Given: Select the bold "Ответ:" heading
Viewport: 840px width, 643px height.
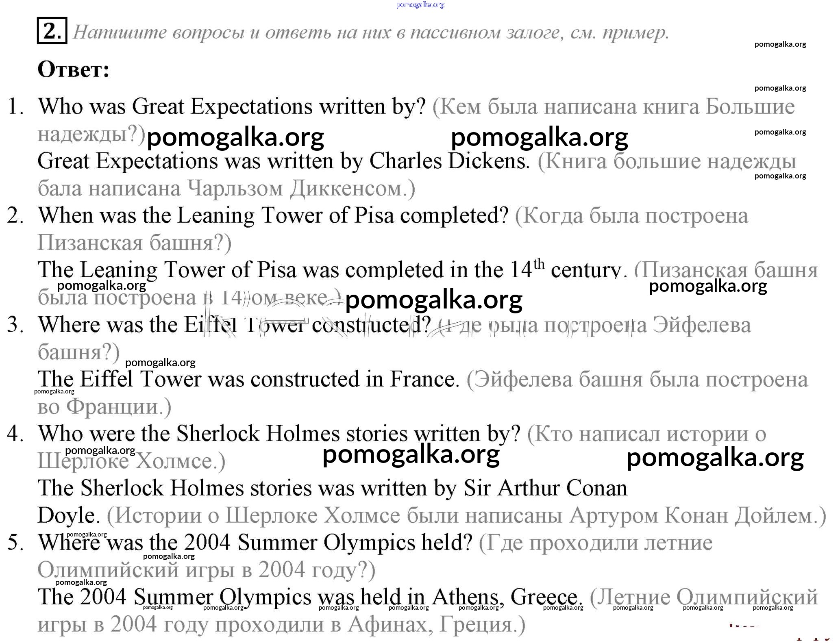Looking at the screenshot, I should tap(74, 70).
